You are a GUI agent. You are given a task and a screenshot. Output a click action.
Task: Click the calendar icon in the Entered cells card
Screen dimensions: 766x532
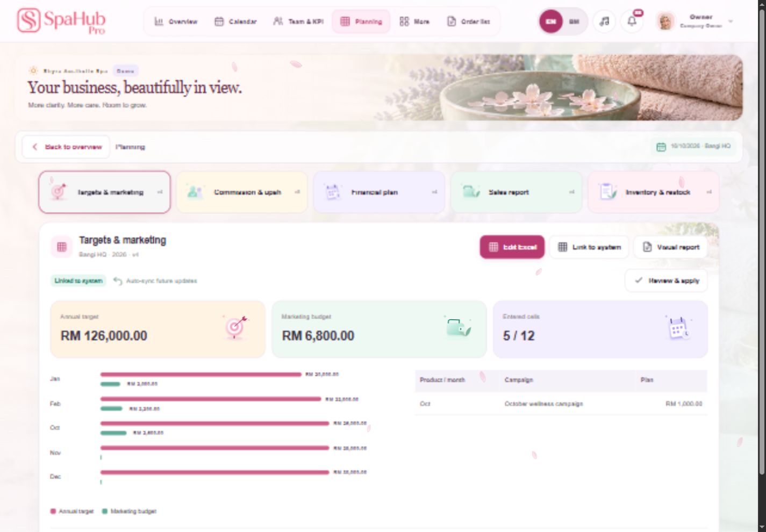tap(678, 327)
